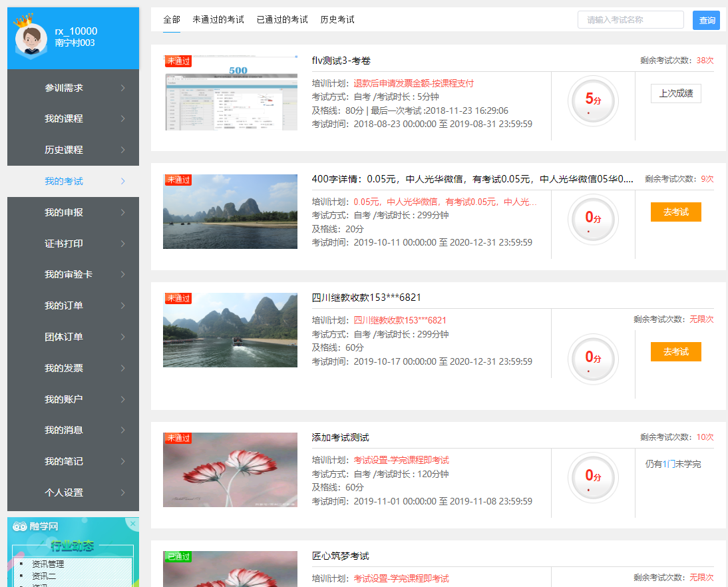Image resolution: width=728 pixels, height=587 pixels.
Task: Open training plan link 四川继教收款153***6821
Action: coord(400,320)
